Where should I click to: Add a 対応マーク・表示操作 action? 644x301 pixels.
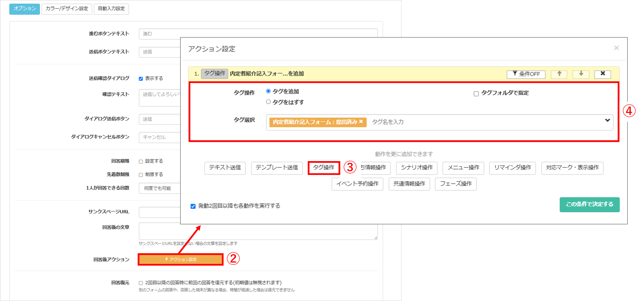pyautogui.click(x=572, y=168)
